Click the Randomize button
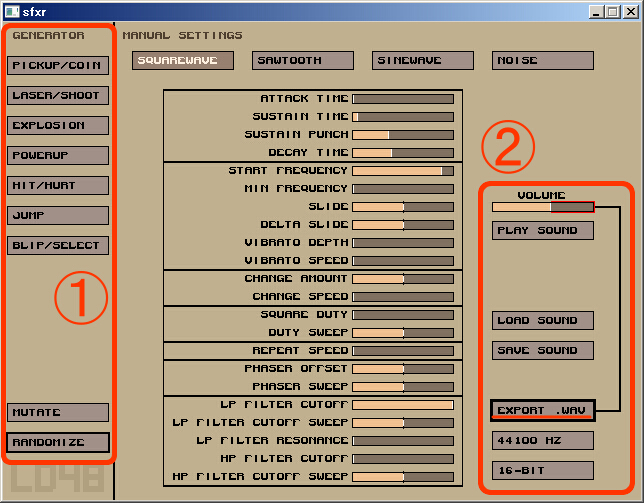 pos(58,442)
